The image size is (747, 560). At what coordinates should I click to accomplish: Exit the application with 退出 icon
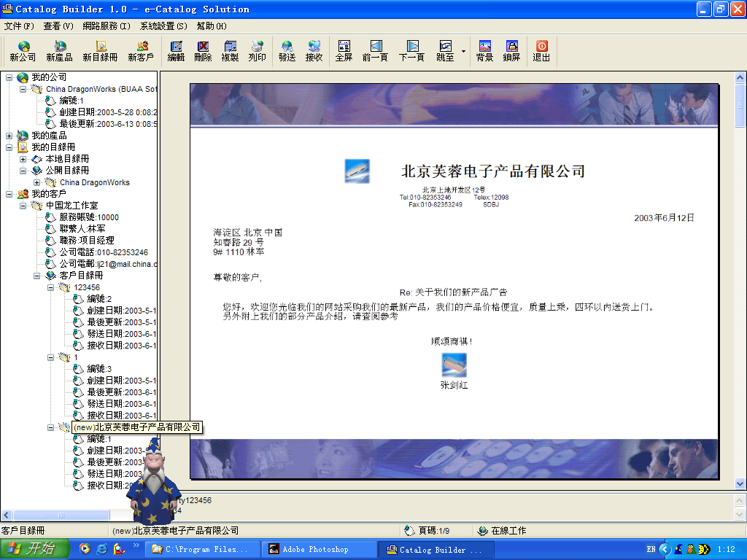541,51
